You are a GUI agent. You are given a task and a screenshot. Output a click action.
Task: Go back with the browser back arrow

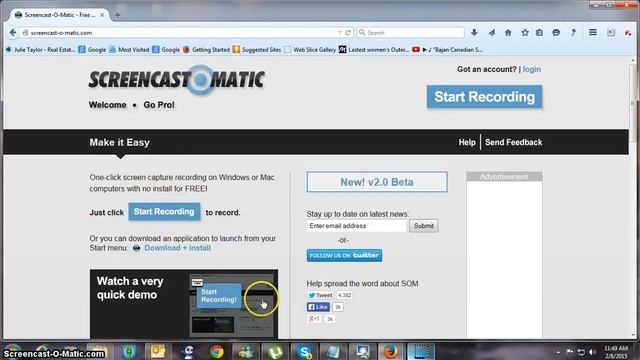13,33
